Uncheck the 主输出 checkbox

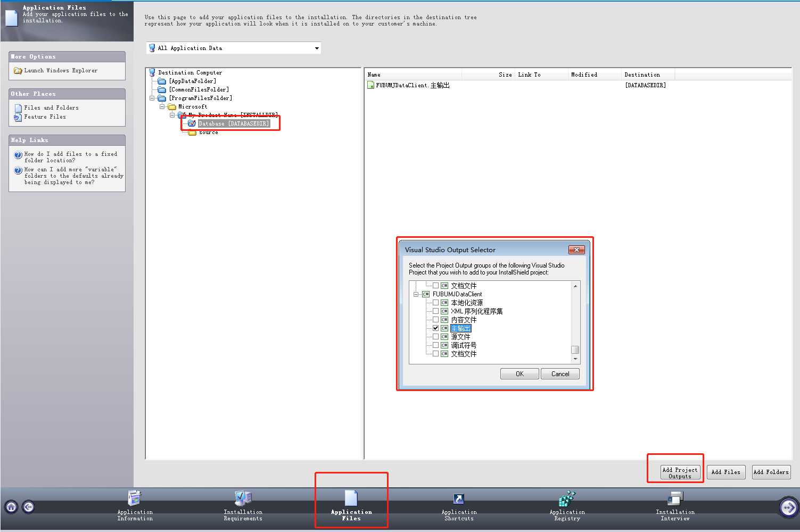pyautogui.click(x=435, y=328)
